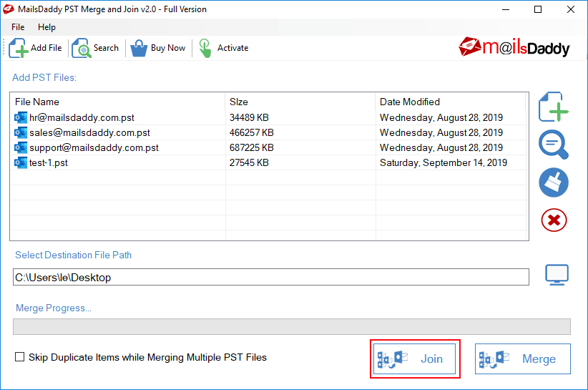Click the merge progress bar
The image size is (588, 390).
[x=292, y=326]
